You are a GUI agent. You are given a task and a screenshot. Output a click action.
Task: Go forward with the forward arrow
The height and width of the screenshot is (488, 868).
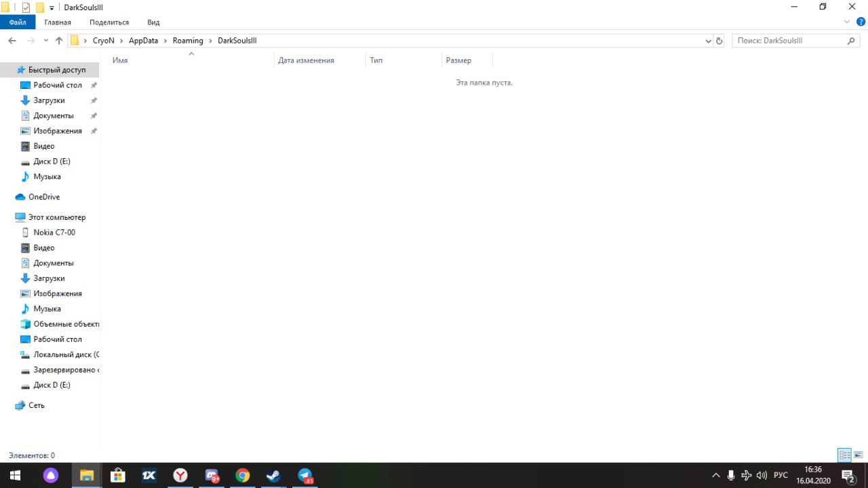[31, 41]
